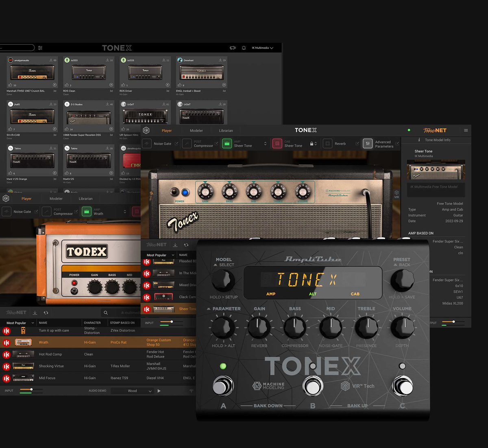Click download icon beside ToneNET in Wrath window

click(x=35, y=313)
